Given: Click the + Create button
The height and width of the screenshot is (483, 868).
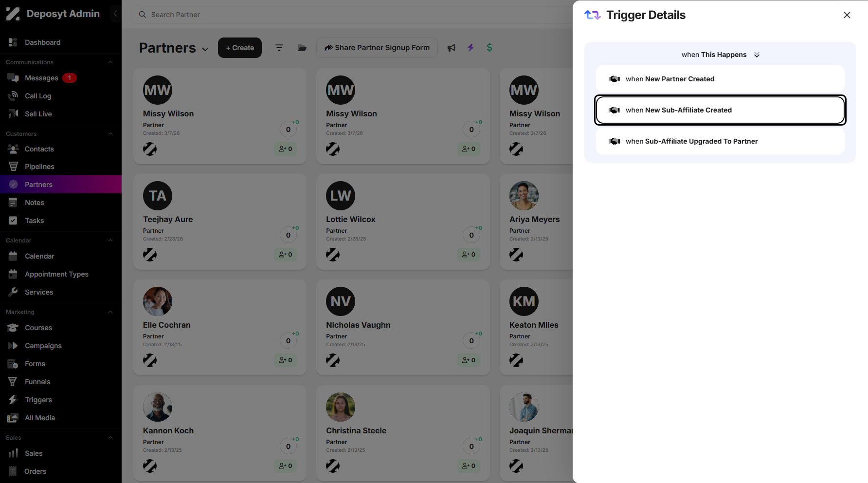Looking at the screenshot, I should pos(240,48).
